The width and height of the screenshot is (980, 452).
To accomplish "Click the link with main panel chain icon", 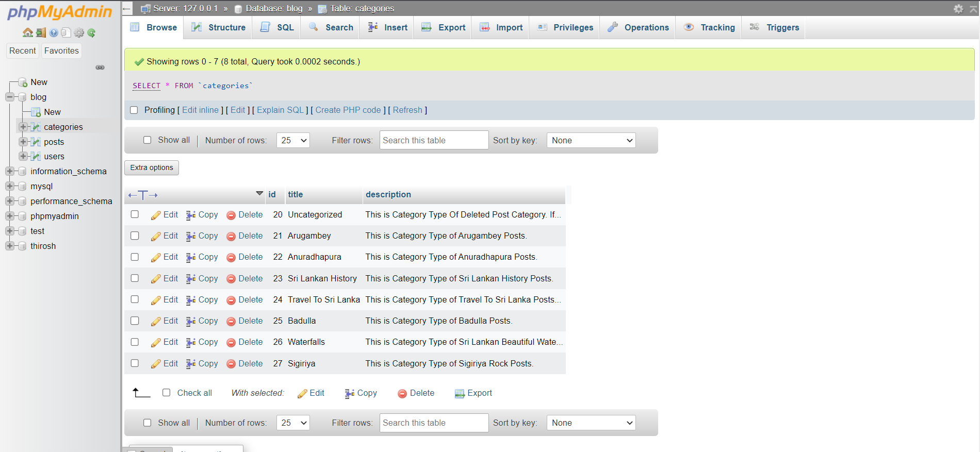I will pyautogui.click(x=100, y=68).
